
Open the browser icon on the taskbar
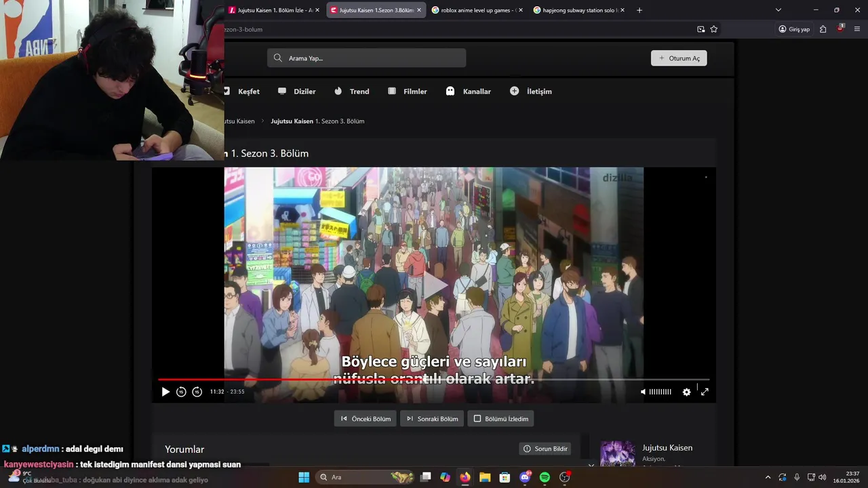(x=465, y=477)
